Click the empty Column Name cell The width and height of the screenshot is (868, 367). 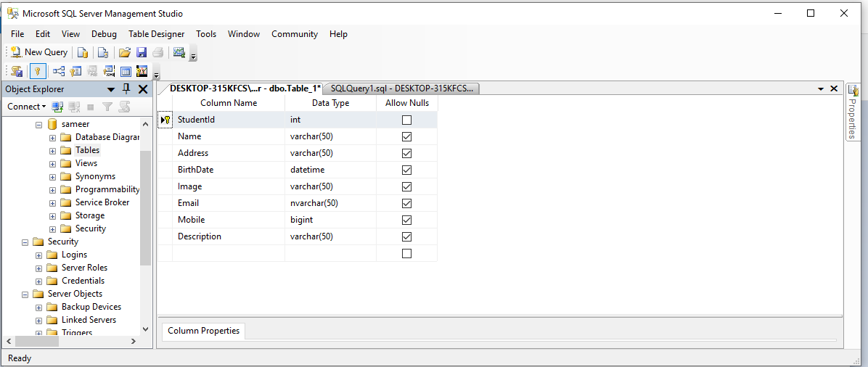229,254
